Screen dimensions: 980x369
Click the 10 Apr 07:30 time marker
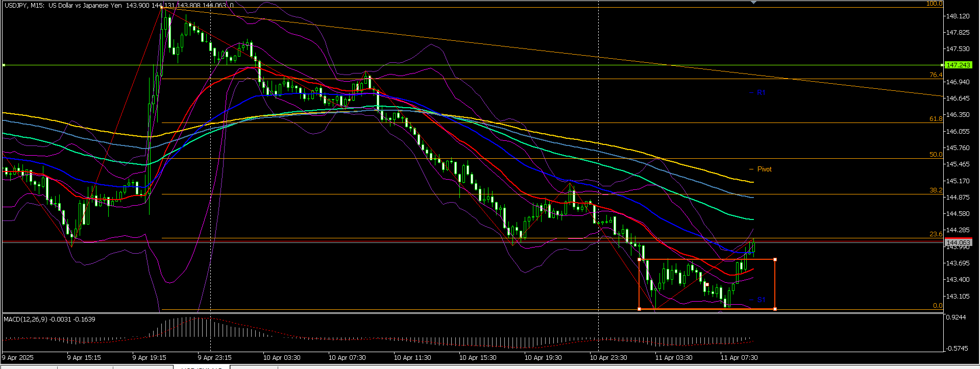(347, 358)
